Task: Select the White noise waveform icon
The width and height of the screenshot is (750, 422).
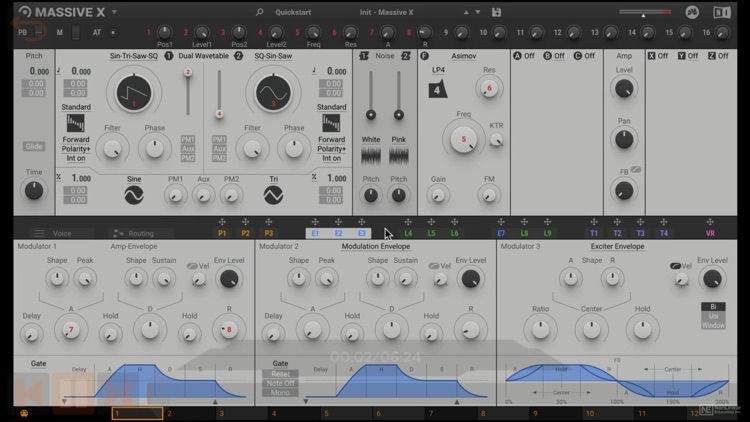Action: pos(371,156)
